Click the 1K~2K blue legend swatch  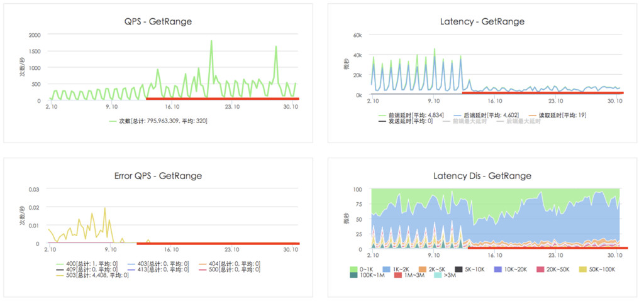click(387, 269)
